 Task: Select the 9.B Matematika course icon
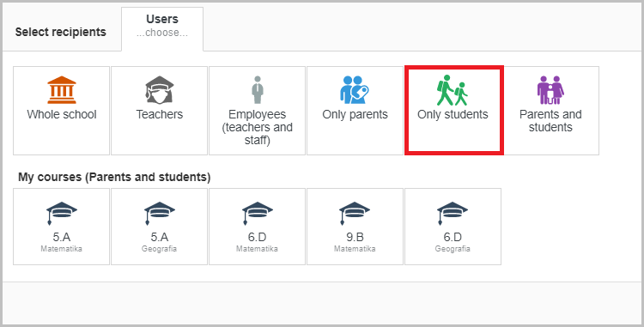[355, 214]
